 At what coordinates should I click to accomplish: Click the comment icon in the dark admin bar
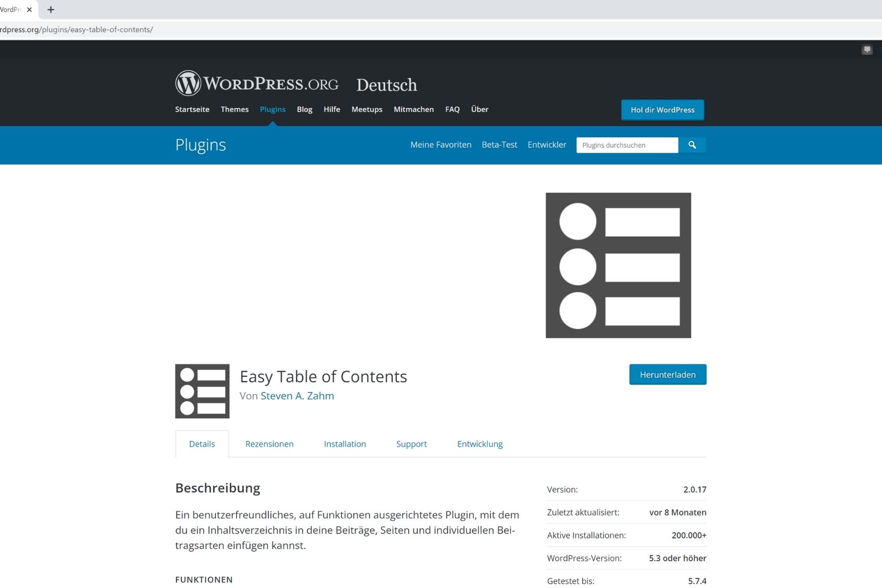point(867,49)
